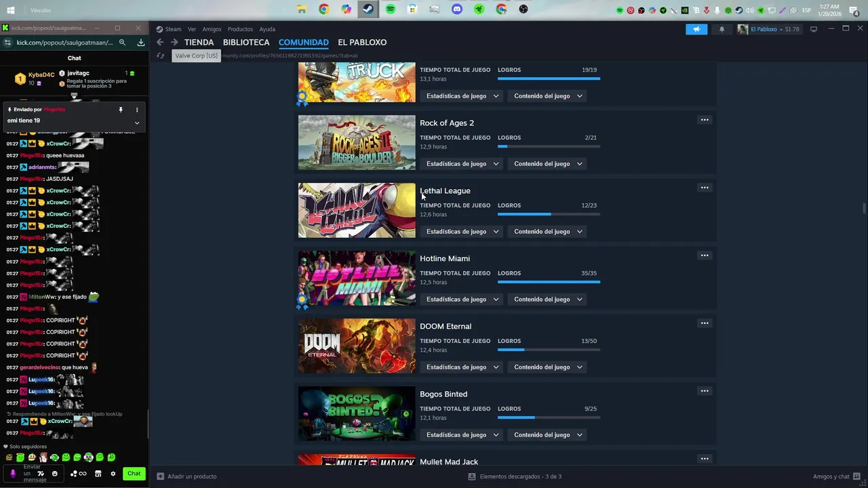
Task: Expand Estadísticas de juego for Hotline Miami
Action: [x=462, y=299]
